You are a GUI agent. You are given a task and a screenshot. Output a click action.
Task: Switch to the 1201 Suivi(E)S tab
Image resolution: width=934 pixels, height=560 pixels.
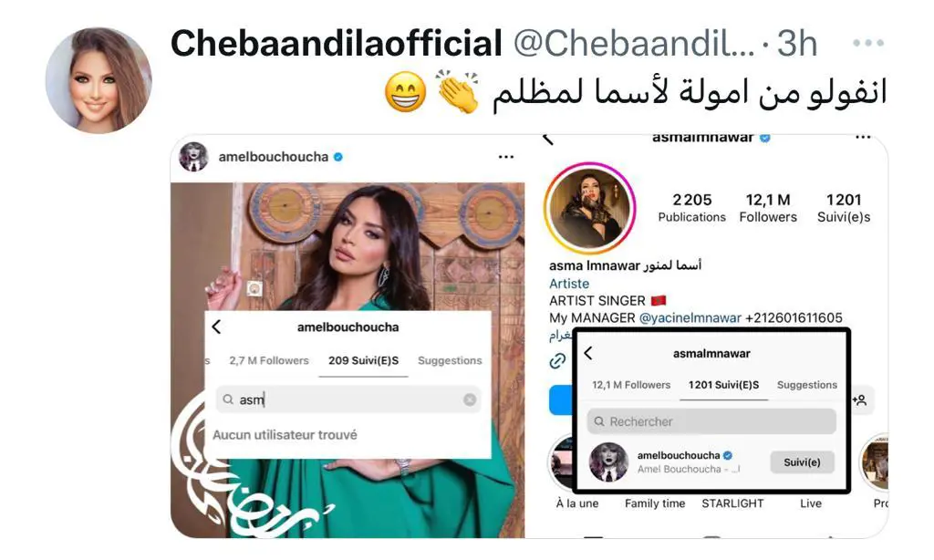(723, 385)
